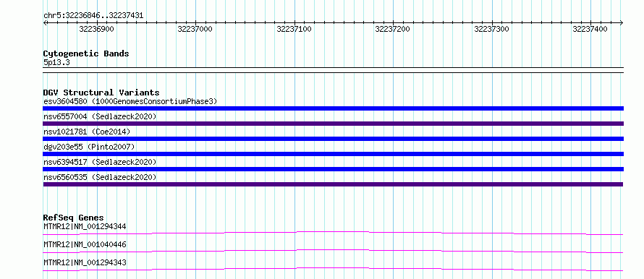Click the blue bar of esv3604580

click(333, 108)
